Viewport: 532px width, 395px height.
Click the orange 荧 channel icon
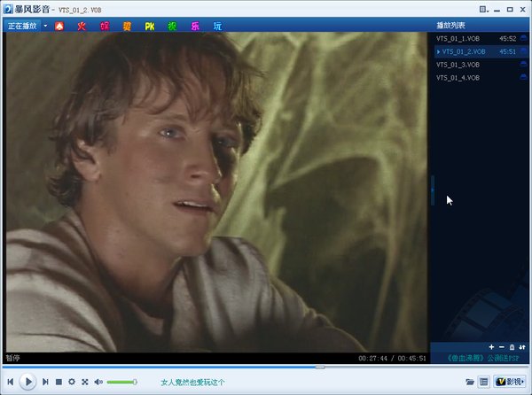tap(127, 26)
